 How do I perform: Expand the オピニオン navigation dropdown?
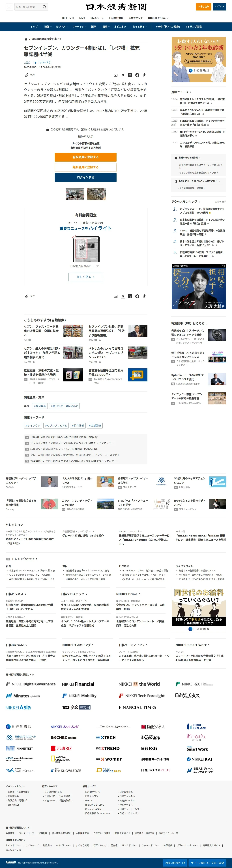tap(121, 27)
